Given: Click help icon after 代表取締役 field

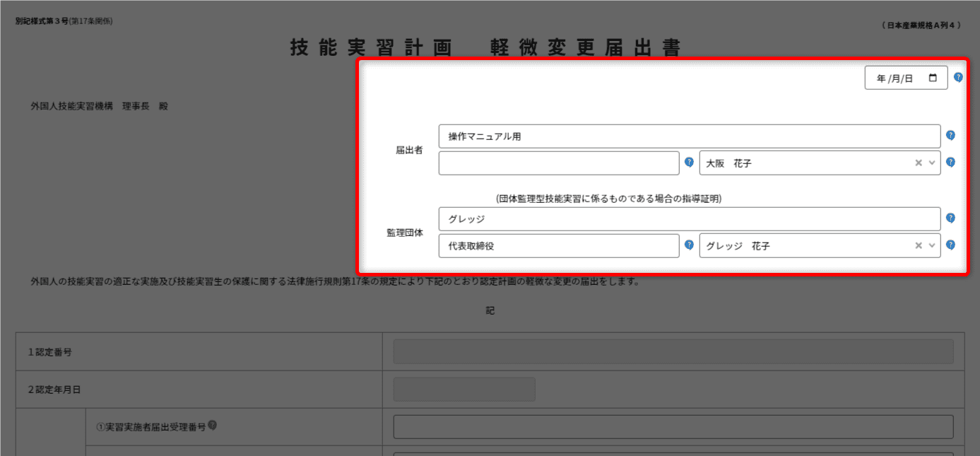Looking at the screenshot, I should click(689, 245).
